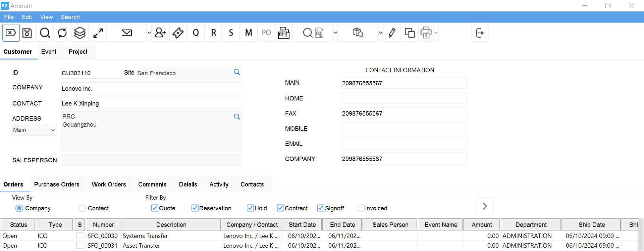
Task: Expand the dropdown arrow beside printer icon
Action: pos(436,33)
